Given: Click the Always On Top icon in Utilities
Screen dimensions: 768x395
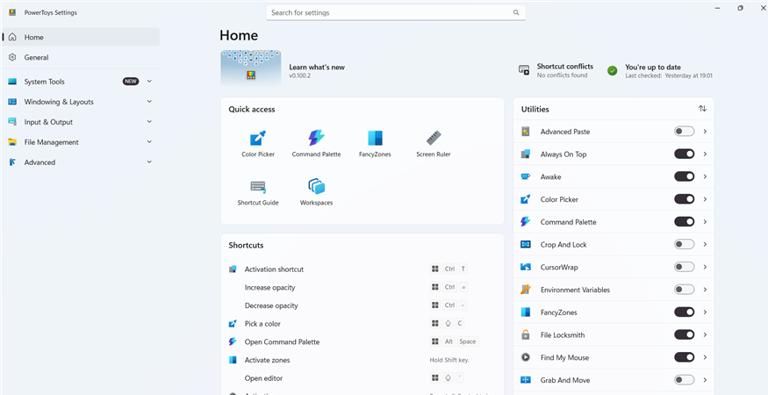Looking at the screenshot, I should tap(526, 154).
